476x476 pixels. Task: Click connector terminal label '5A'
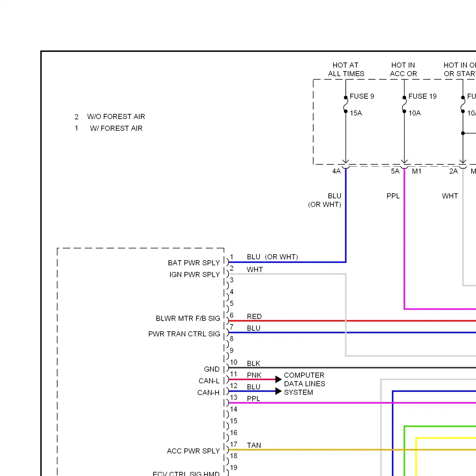tap(395, 171)
